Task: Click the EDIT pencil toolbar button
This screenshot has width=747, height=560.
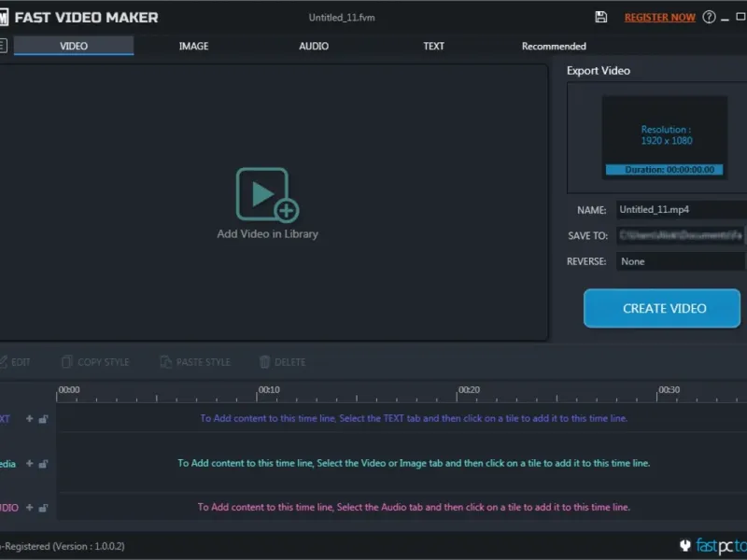Action: (15, 362)
